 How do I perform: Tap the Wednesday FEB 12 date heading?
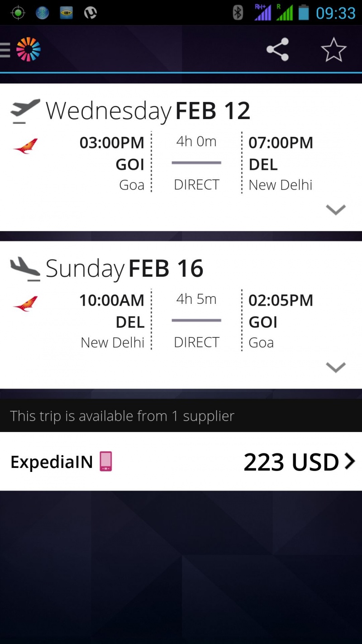click(x=148, y=111)
